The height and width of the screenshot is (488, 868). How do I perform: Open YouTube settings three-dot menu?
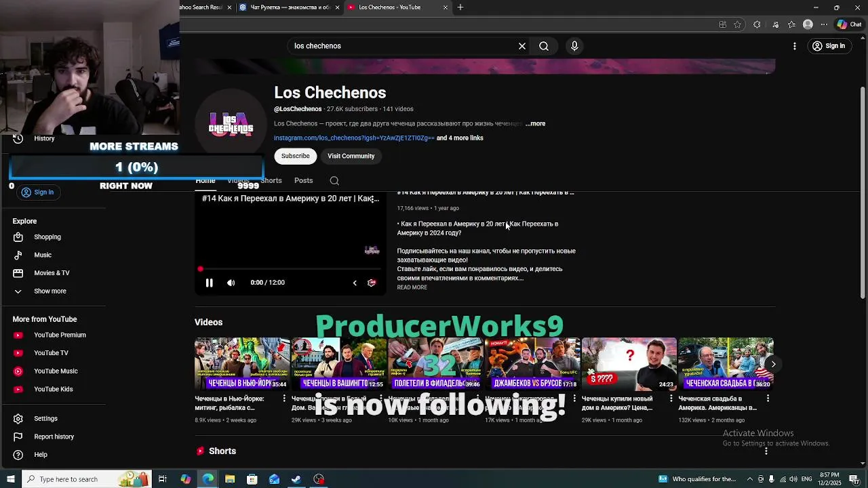tap(795, 46)
